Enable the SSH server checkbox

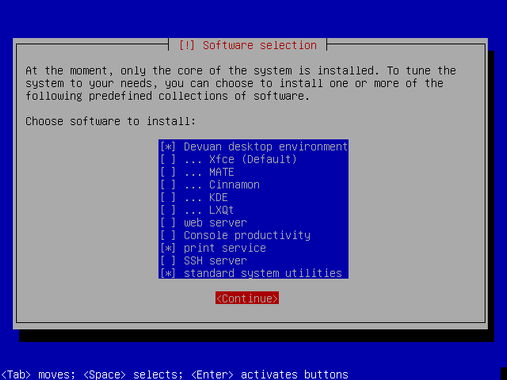[x=168, y=261]
